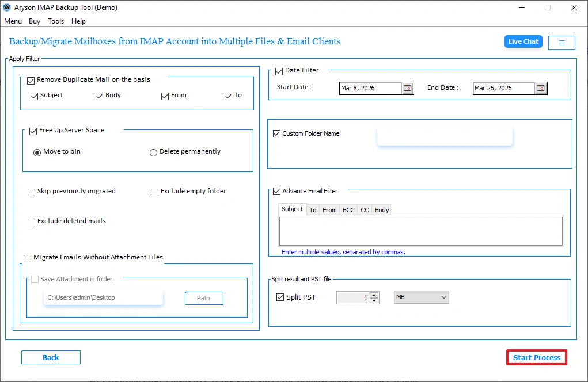Open the End Date calendar picker

click(x=540, y=88)
